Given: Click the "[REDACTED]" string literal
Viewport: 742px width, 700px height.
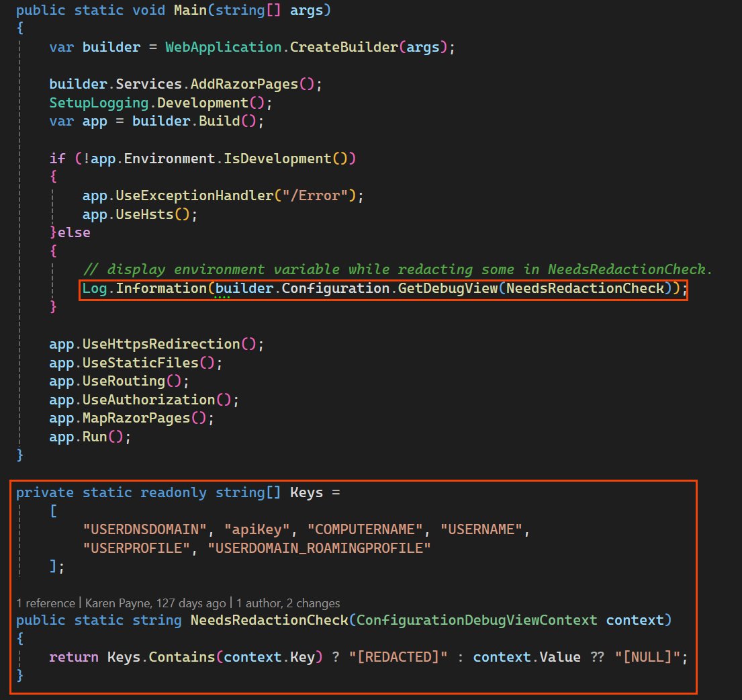Looking at the screenshot, I should point(398,657).
